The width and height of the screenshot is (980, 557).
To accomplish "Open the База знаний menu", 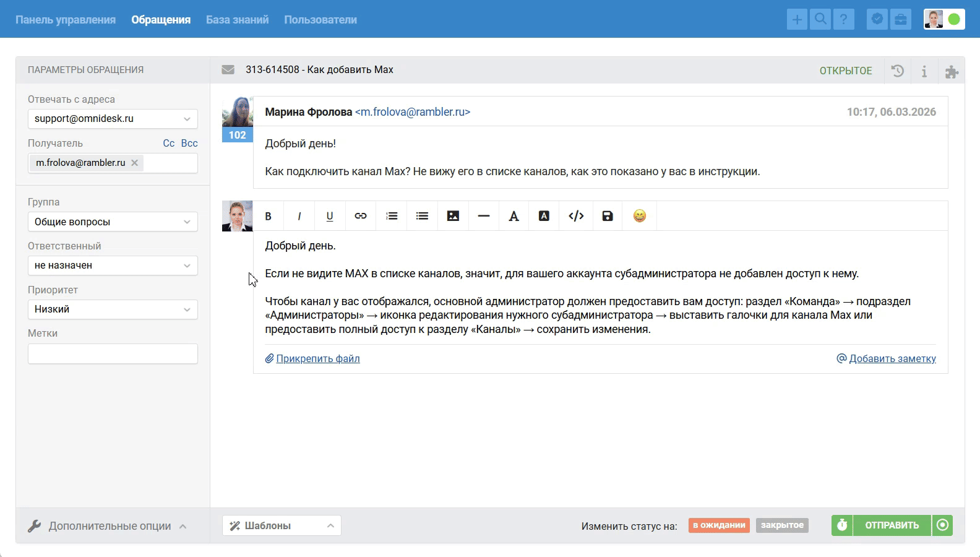I will coord(237,20).
